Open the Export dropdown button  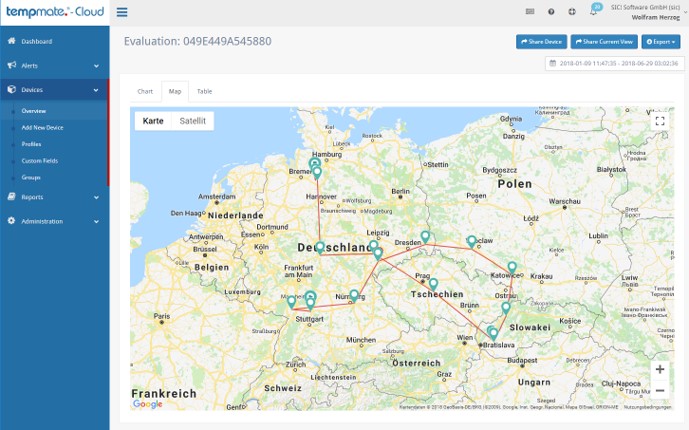[661, 42]
